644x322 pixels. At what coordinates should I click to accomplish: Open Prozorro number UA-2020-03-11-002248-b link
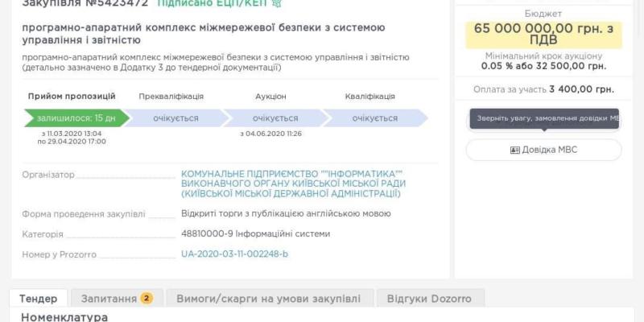pyautogui.click(x=234, y=254)
